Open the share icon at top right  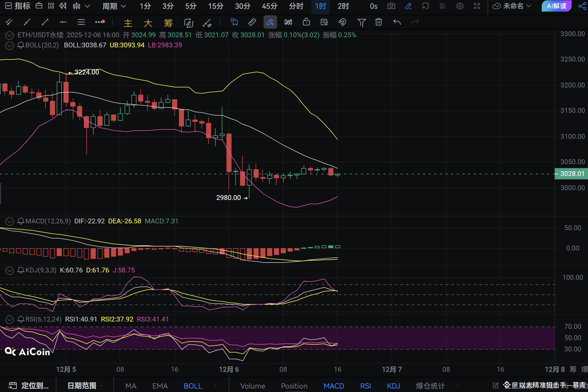[582, 6]
